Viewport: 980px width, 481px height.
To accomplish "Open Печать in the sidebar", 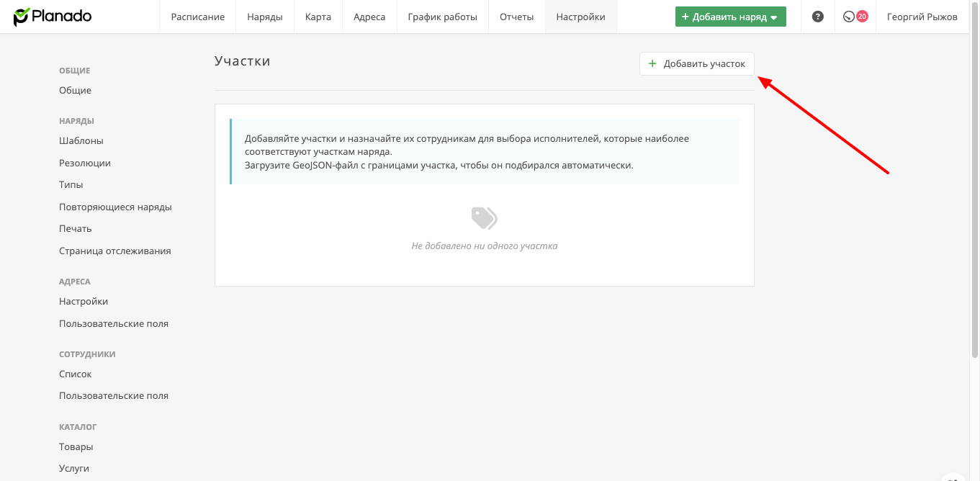I will [76, 229].
